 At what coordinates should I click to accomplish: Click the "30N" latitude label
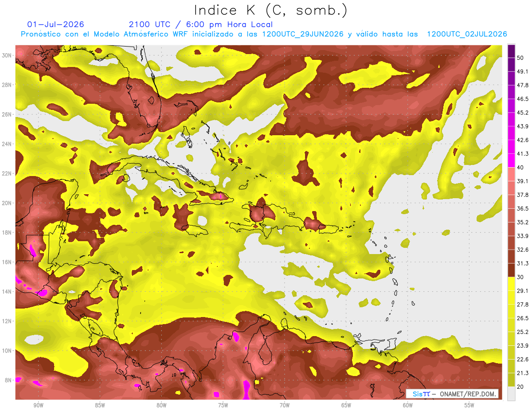point(8,55)
